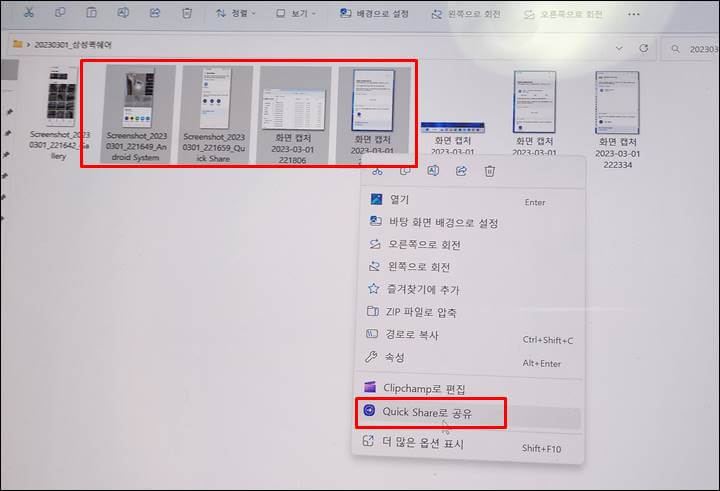Click the search box magnifier field
The image size is (720, 491).
point(690,49)
